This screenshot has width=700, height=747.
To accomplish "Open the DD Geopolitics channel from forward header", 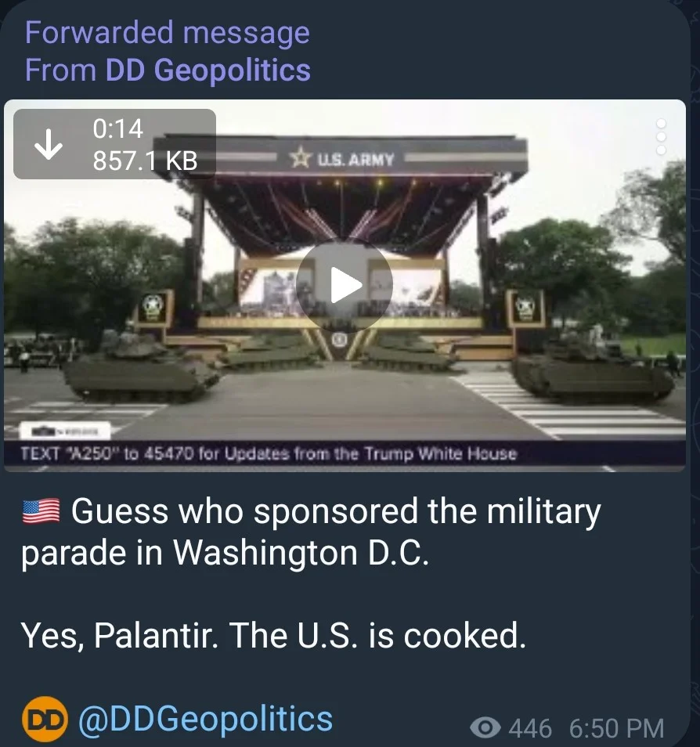I will [x=207, y=70].
